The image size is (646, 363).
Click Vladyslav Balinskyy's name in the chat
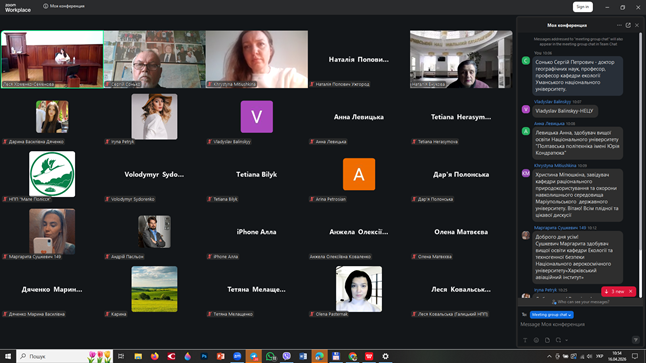(x=552, y=101)
